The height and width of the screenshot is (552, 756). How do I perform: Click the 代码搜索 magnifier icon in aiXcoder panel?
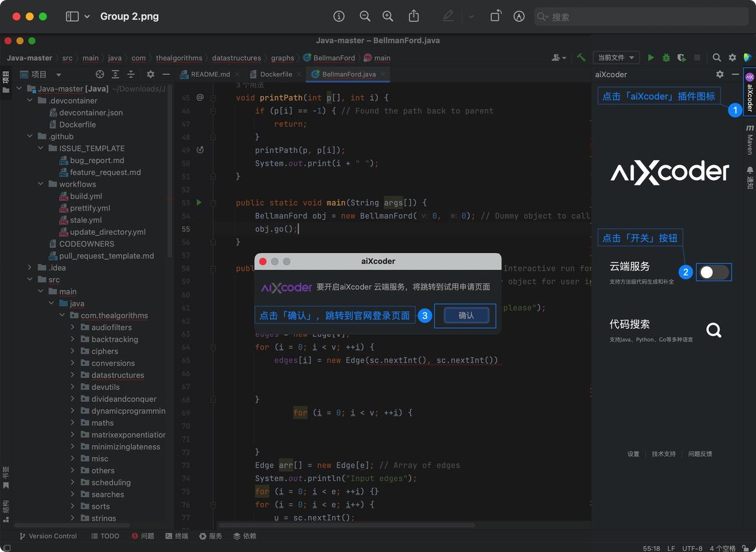tap(713, 330)
